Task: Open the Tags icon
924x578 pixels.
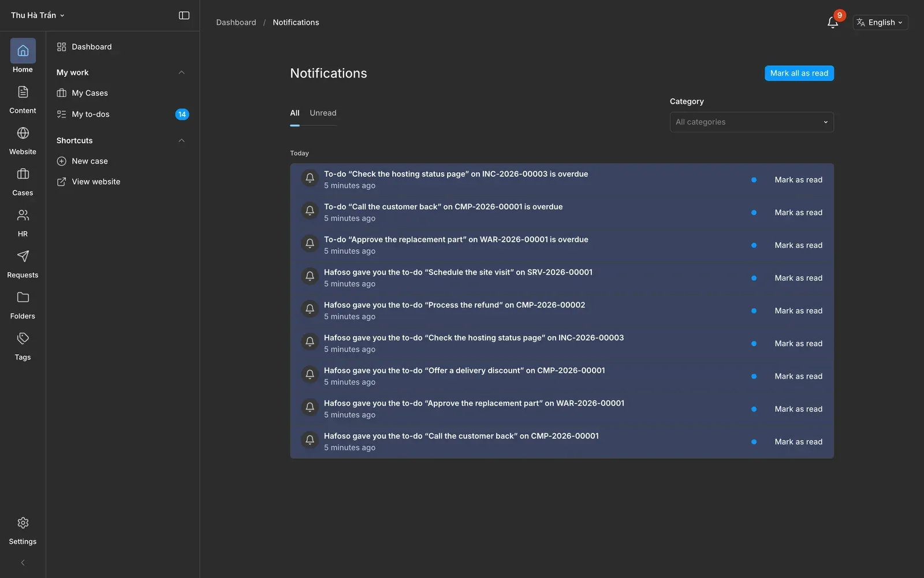Action: [x=23, y=338]
